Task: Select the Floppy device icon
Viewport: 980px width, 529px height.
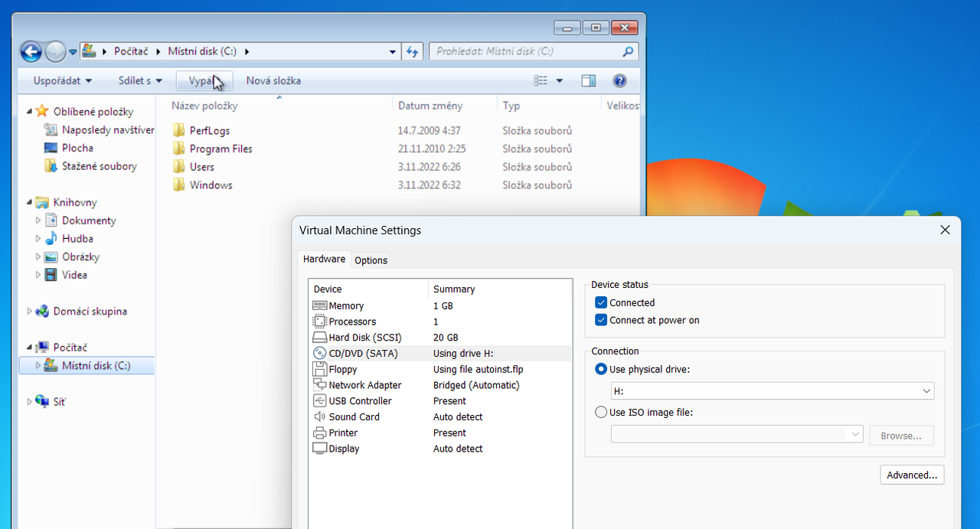Action: (x=320, y=369)
